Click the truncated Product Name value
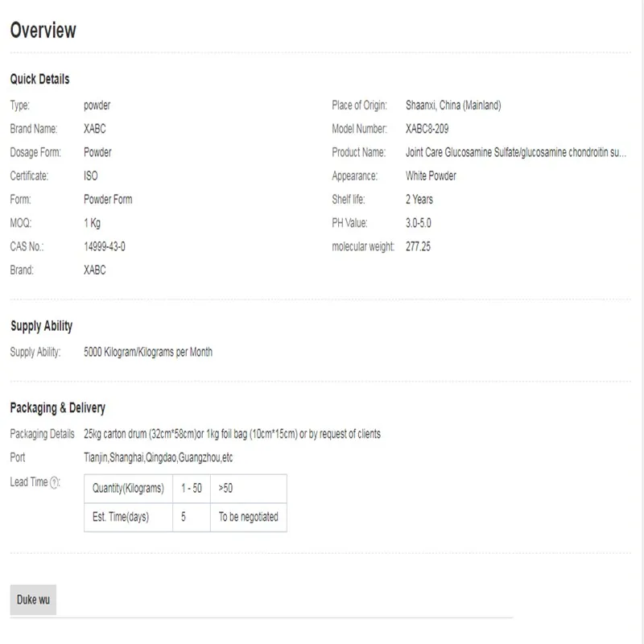 point(516,152)
